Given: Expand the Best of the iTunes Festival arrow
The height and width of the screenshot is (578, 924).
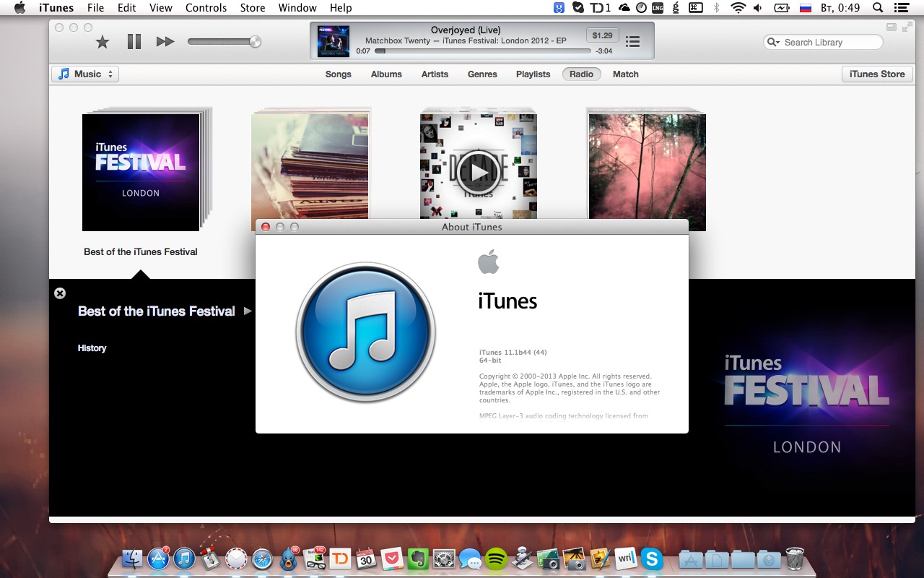Looking at the screenshot, I should (x=248, y=311).
